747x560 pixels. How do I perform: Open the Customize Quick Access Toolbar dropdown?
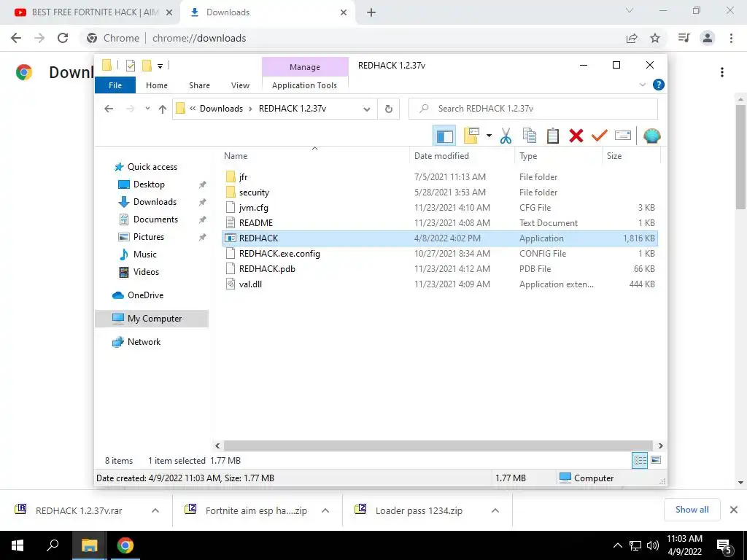(160, 66)
